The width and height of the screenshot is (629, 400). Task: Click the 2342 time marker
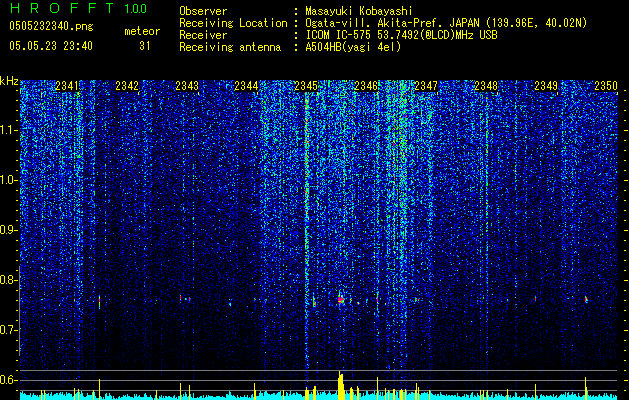[127, 86]
